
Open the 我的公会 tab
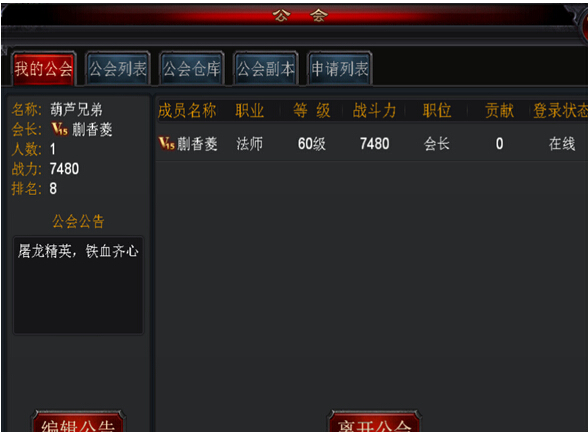44,69
